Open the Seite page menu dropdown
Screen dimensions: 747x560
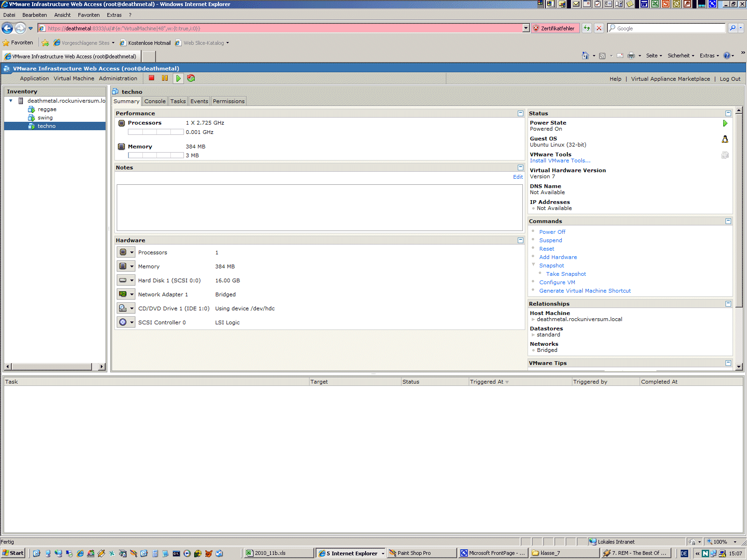pyautogui.click(x=654, y=56)
